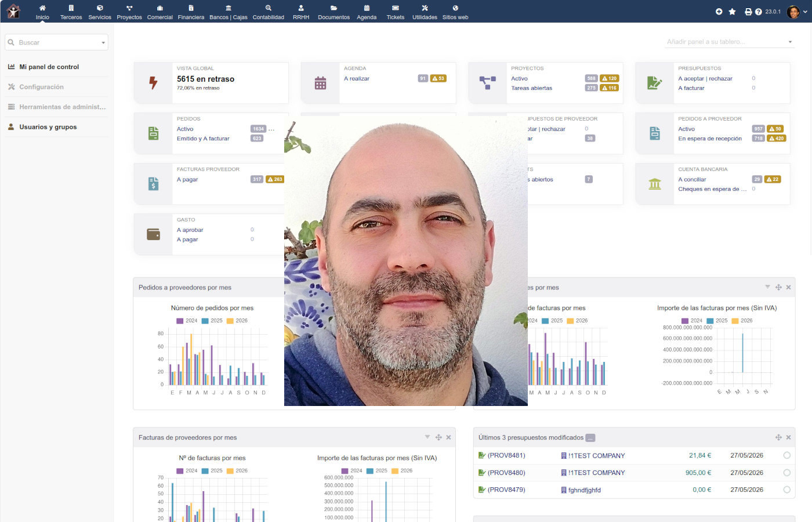This screenshot has height=522, width=812.
Task: Click the Tareas abiertas count badge 275
Action: (591, 88)
